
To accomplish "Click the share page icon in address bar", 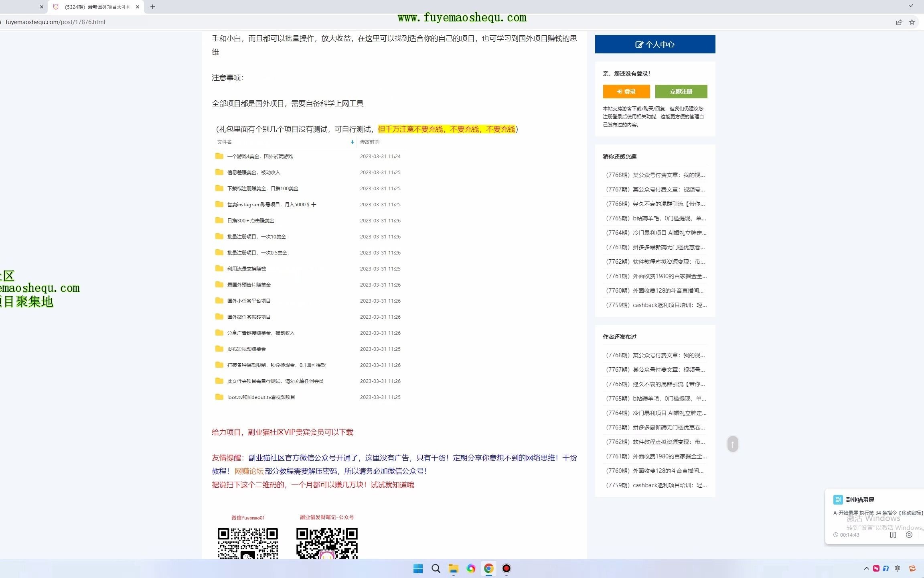I will point(899,22).
